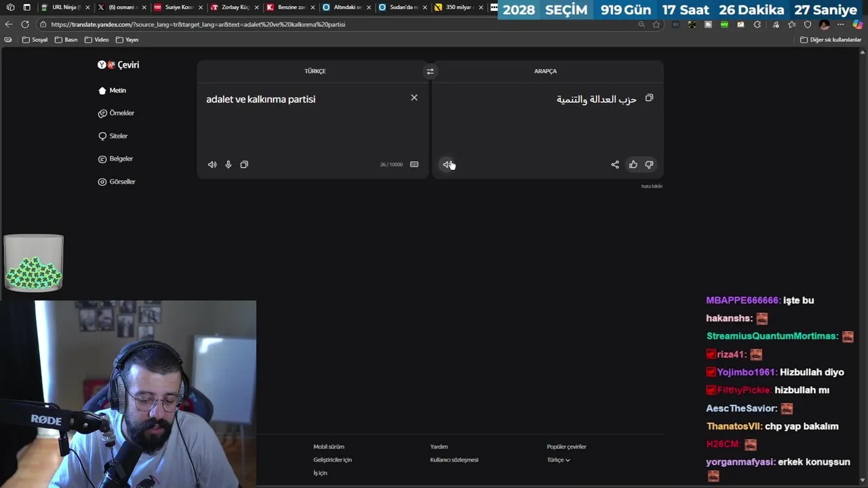Open Basın bookmarks folder

tap(66, 40)
